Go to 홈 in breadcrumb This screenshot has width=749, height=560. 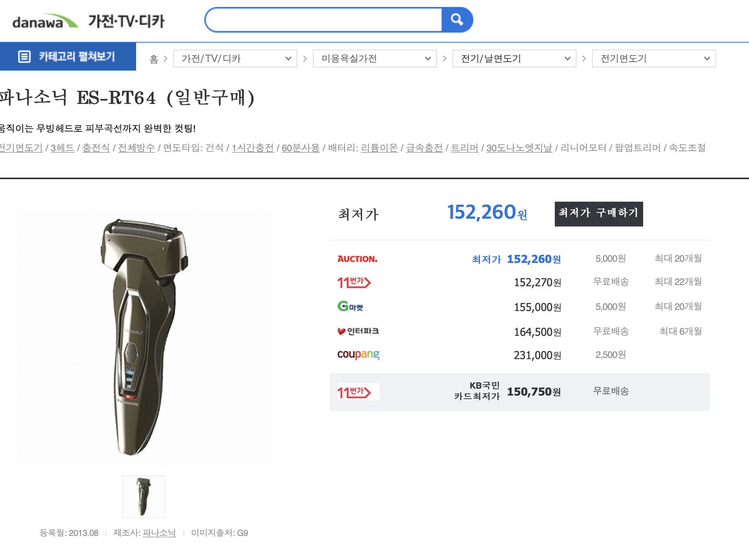pos(154,59)
